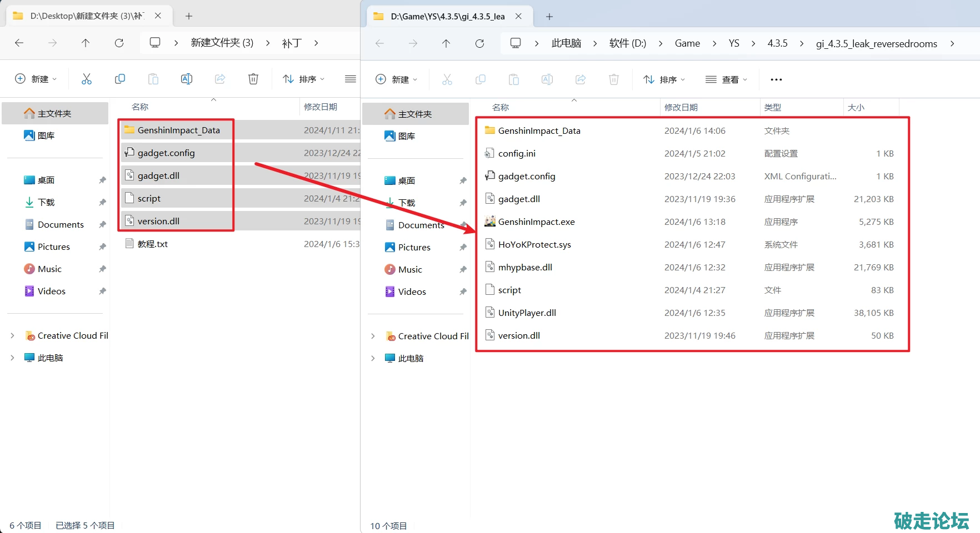980x533 pixels.
Task: Expand the 新建 dropdown in left window
Action: (36, 79)
